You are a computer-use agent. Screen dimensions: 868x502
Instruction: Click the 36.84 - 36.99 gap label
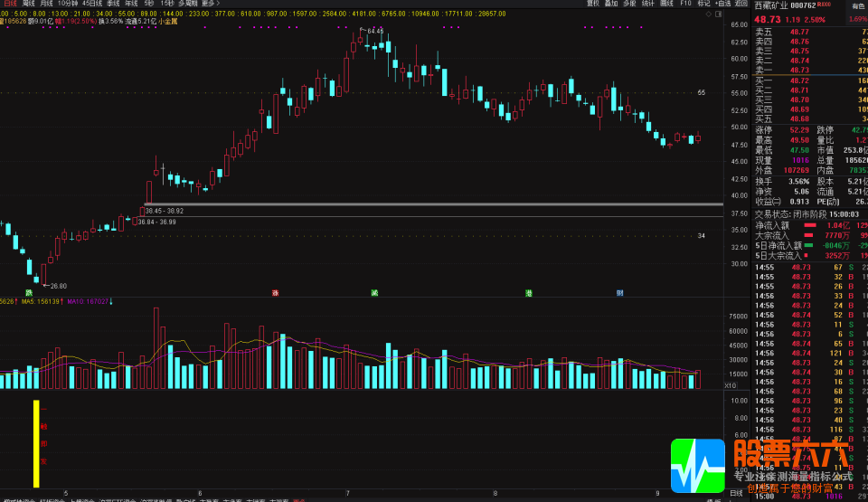[156, 223]
